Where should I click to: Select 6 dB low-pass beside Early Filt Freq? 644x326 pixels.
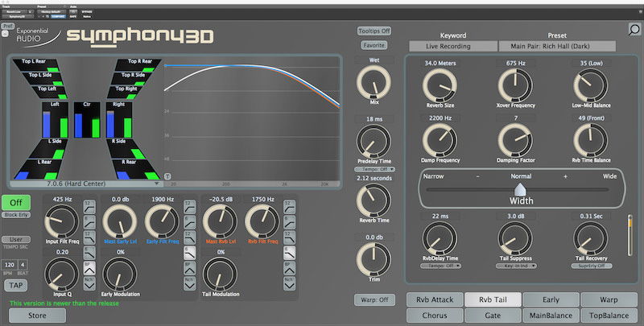point(189,253)
